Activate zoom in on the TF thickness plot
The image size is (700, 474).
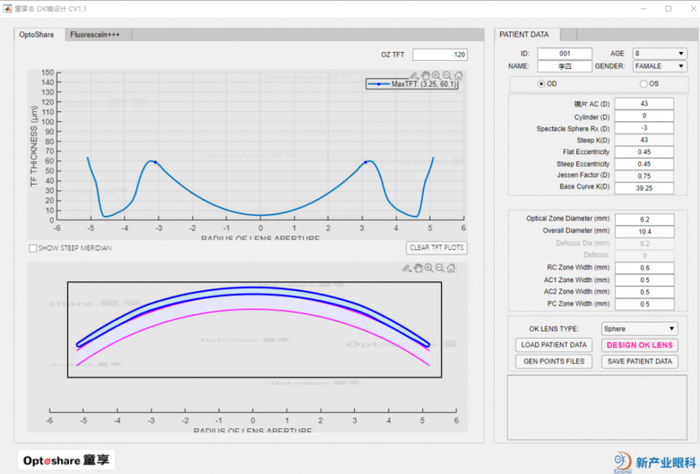(436, 75)
